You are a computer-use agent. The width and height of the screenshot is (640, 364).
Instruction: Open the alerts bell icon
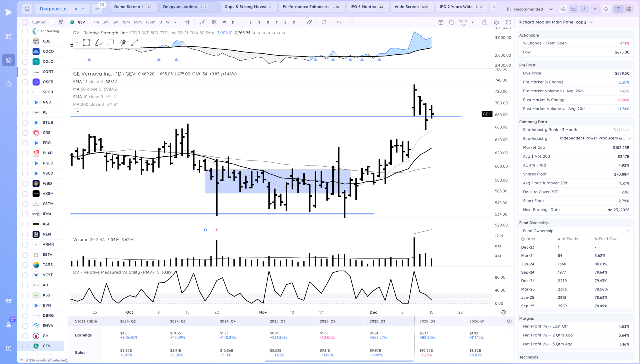tap(606, 9)
